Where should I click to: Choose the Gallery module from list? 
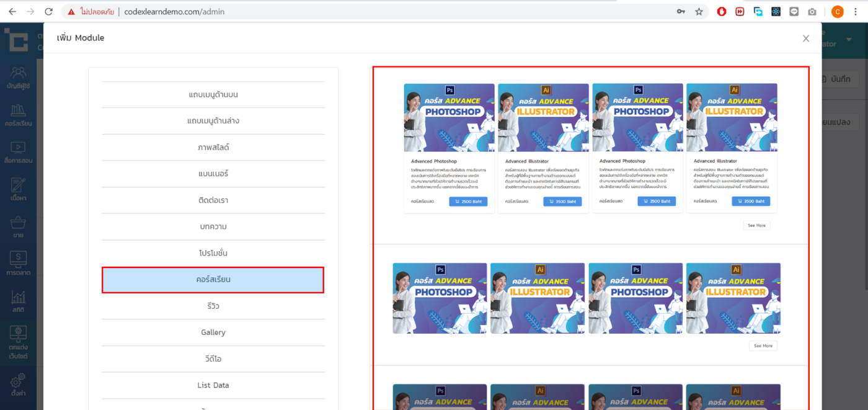213,332
